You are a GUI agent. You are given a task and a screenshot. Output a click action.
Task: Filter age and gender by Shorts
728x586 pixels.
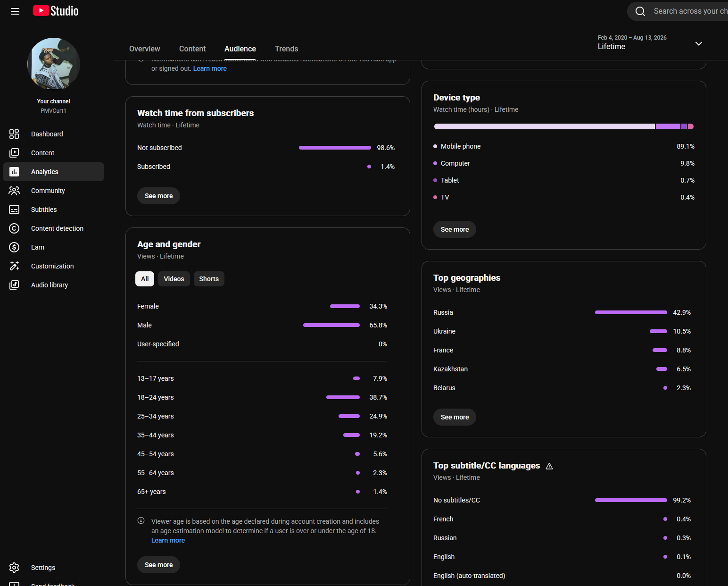click(x=209, y=279)
